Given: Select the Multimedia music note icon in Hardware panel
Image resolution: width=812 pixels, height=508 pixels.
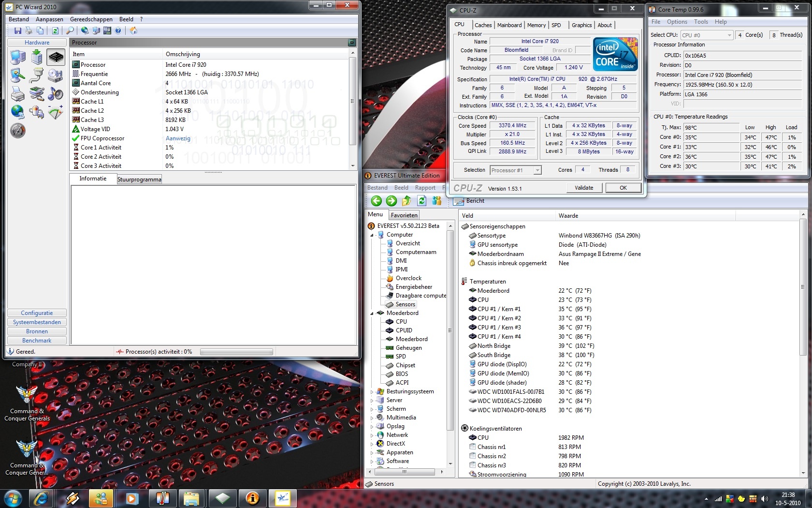Looking at the screenshot, I should pos(56,93).
